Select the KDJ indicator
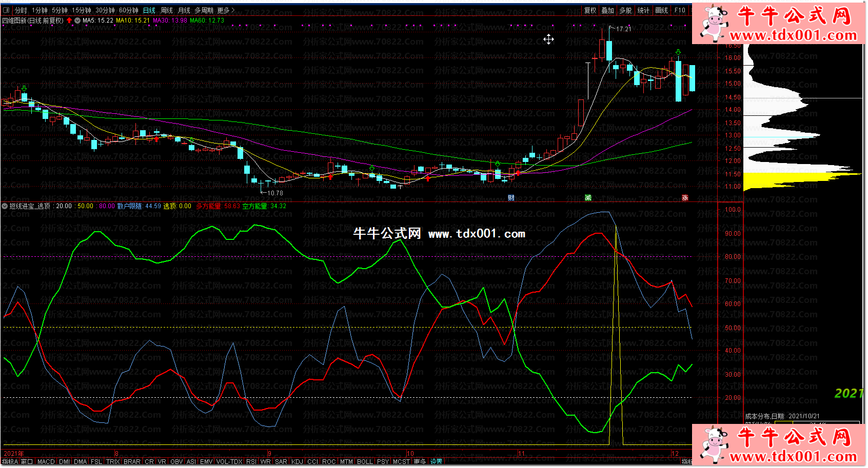This screenshot has height=468, width=868. (298, 462)
